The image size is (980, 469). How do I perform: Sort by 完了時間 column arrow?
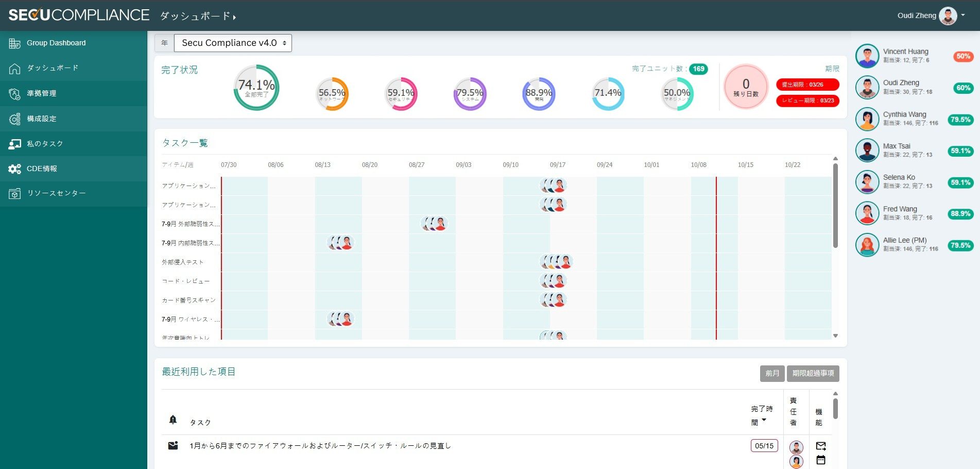coord(764,420)
